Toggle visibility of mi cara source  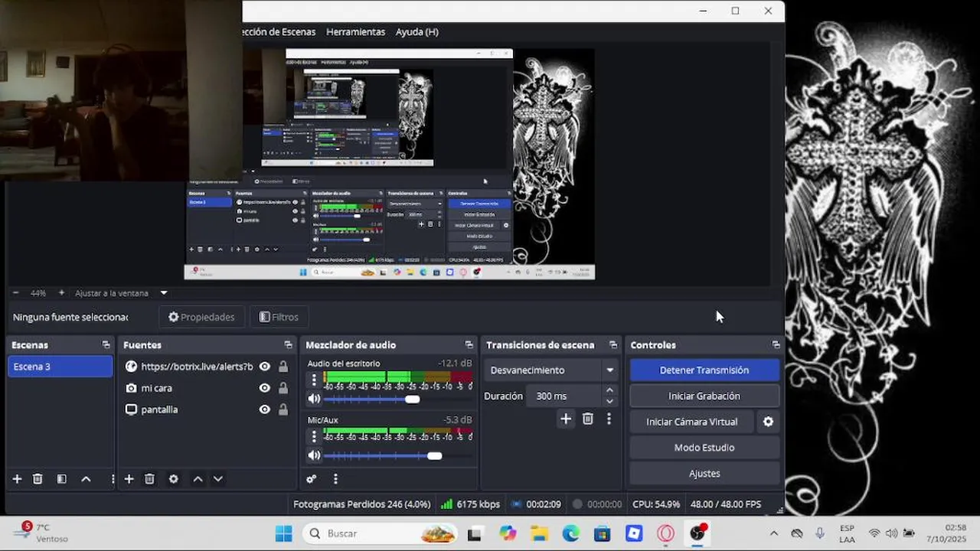coord(265,388)
